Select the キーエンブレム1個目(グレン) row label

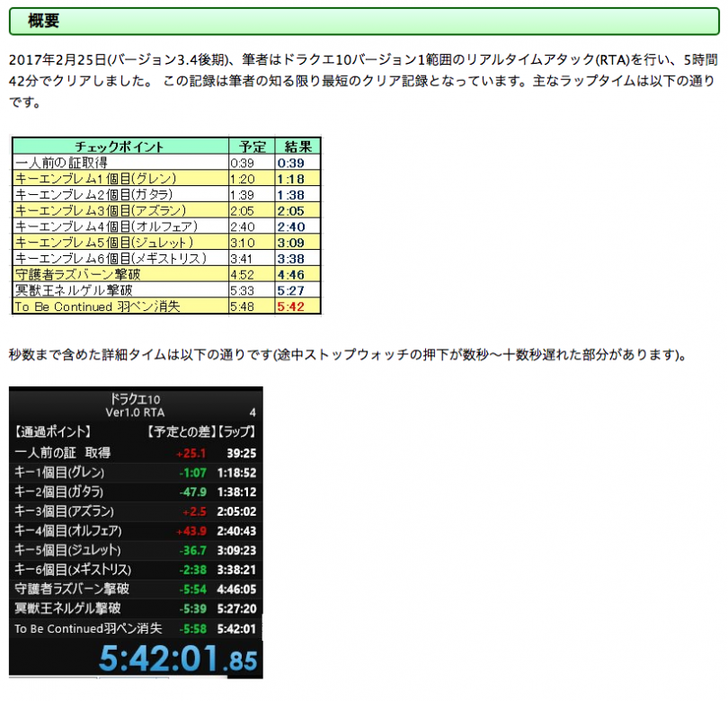coord(95,179)
